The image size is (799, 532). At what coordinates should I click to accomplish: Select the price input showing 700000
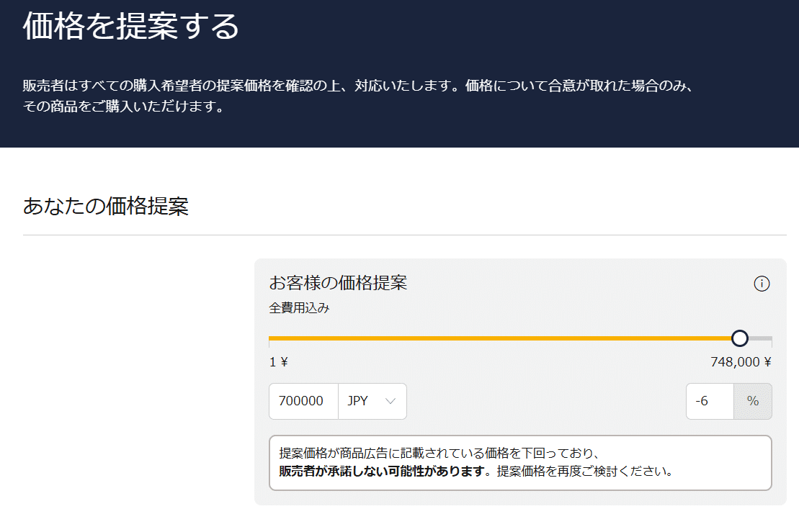pos(303,401)
